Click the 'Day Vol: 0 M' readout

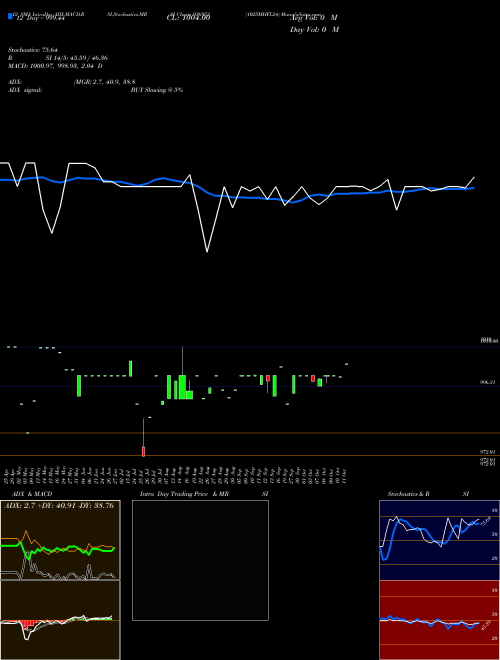click(x=314, y=30)
